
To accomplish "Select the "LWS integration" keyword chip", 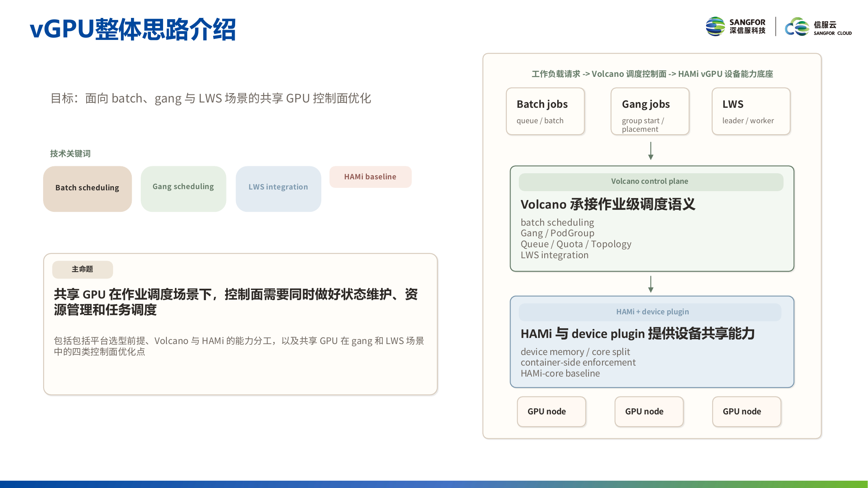I will 279,189.
